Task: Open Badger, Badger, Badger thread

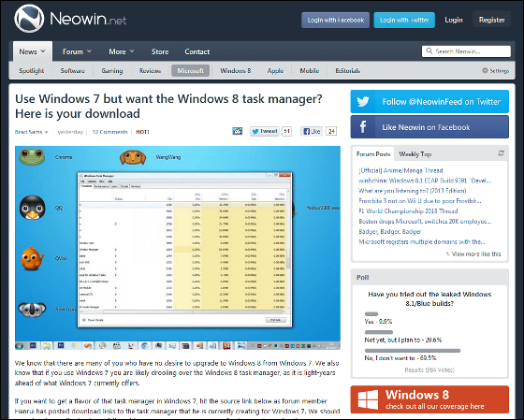Action: 389,232
